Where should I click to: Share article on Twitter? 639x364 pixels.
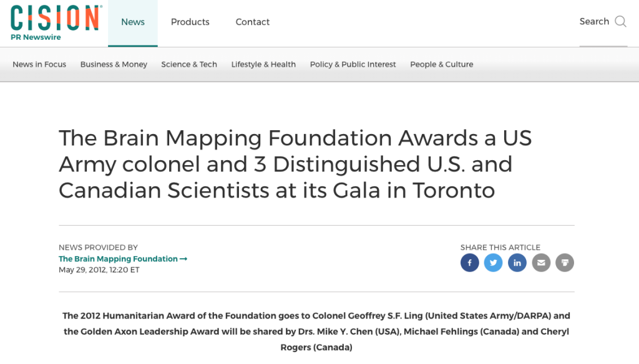(x=493, y=262)
